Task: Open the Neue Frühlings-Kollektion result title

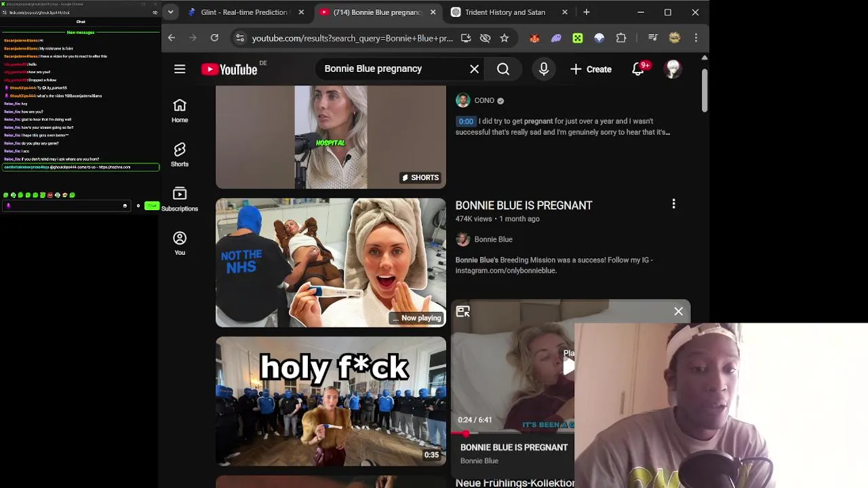Action: pos(515,483)
